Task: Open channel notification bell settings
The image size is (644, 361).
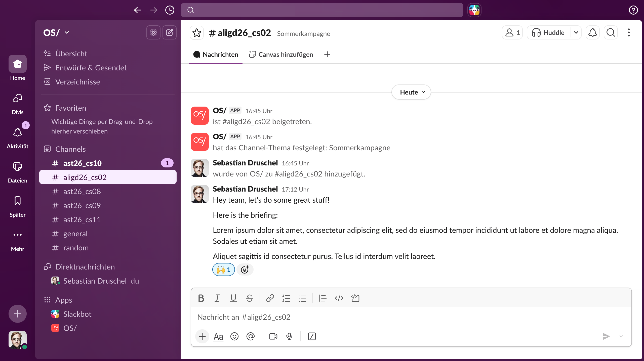Action: click(x=593, y=33)
